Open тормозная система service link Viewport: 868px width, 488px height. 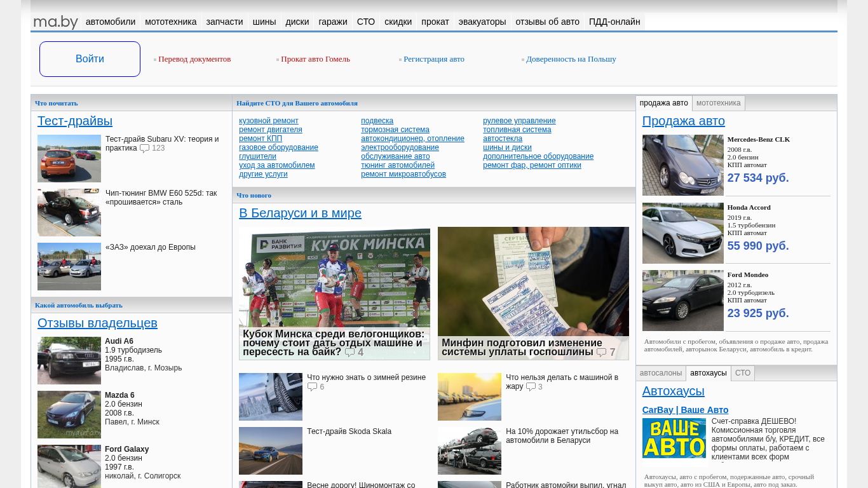tap(395, 130)
